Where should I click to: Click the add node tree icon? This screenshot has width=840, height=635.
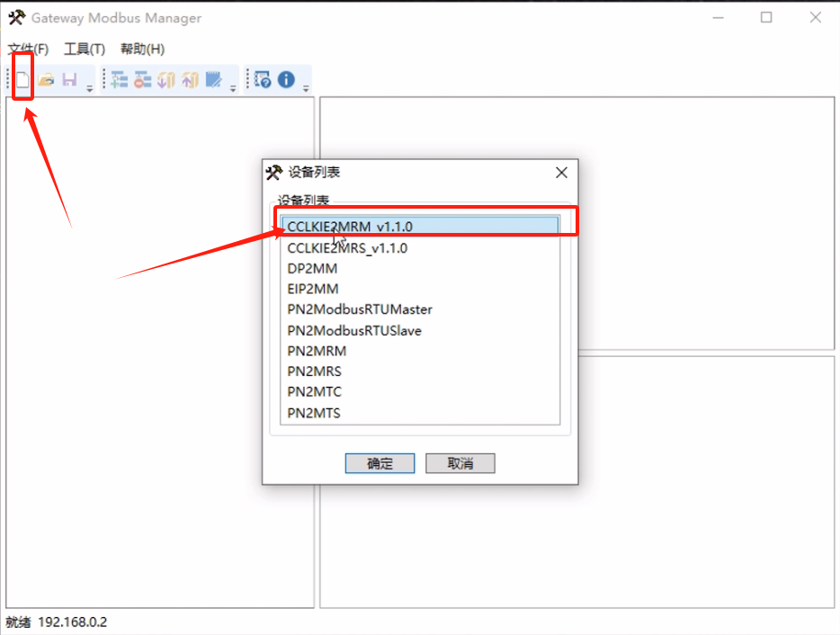(119, 80)
